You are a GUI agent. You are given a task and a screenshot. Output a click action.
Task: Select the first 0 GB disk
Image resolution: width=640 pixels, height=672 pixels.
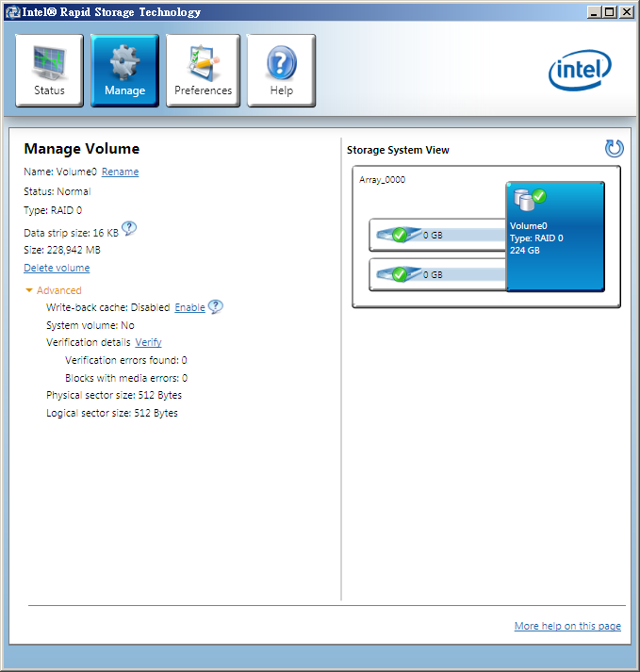(x=437, y=235)
